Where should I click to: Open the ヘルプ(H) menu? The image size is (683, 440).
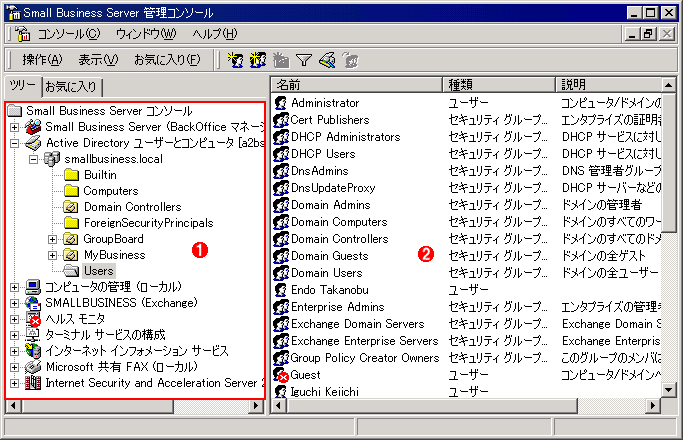215,34
